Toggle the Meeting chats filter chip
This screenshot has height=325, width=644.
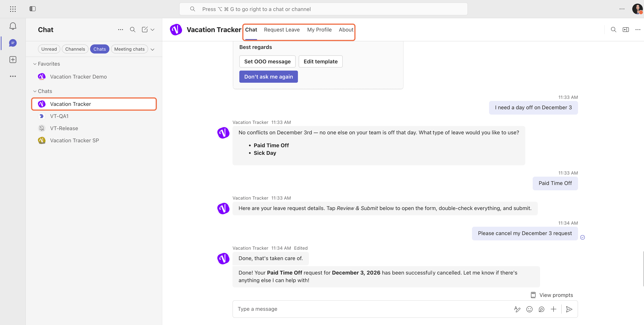click(129, 49)
